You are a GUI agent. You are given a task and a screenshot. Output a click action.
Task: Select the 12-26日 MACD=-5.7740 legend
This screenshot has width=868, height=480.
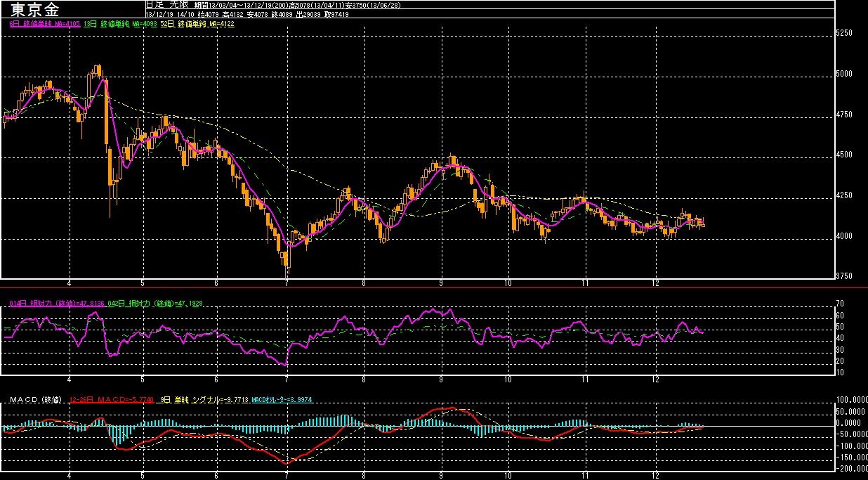click(111, 399)
